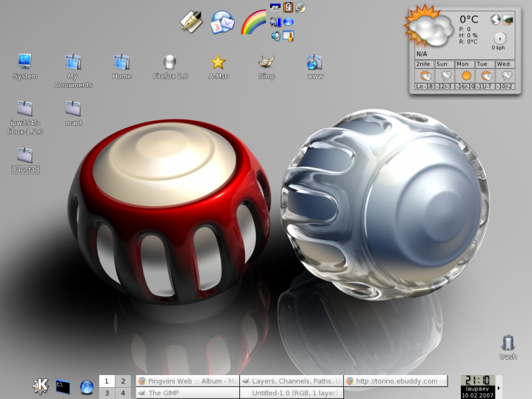Image resolution: width=532 pixels, height=399 pixels.
Task: Launch the fountain pen word processor icon
Action: click(x=192, y=22)
